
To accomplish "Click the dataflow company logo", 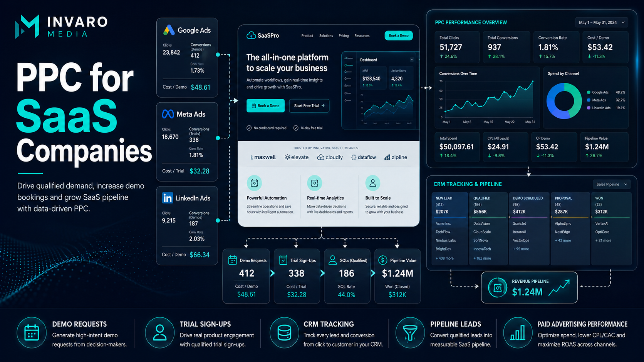I will (364, 157).
